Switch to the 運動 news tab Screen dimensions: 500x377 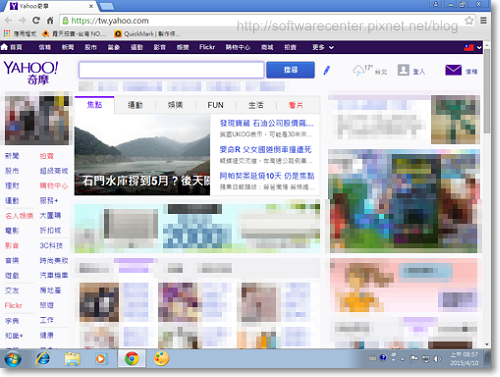pos(135,105)
